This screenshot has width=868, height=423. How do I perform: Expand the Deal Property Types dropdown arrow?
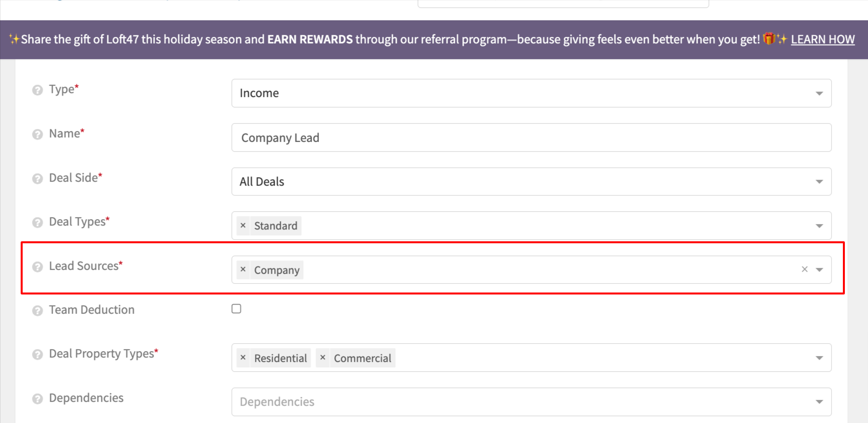point(819,358)
